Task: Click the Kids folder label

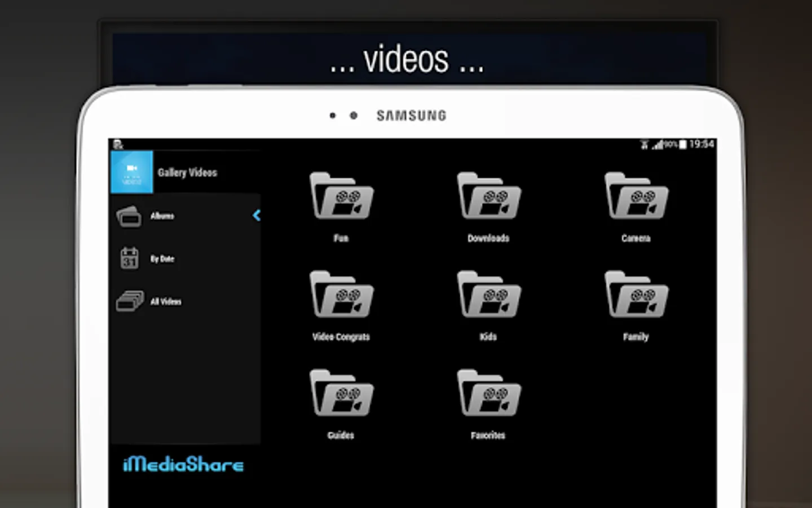Action: 488,337
